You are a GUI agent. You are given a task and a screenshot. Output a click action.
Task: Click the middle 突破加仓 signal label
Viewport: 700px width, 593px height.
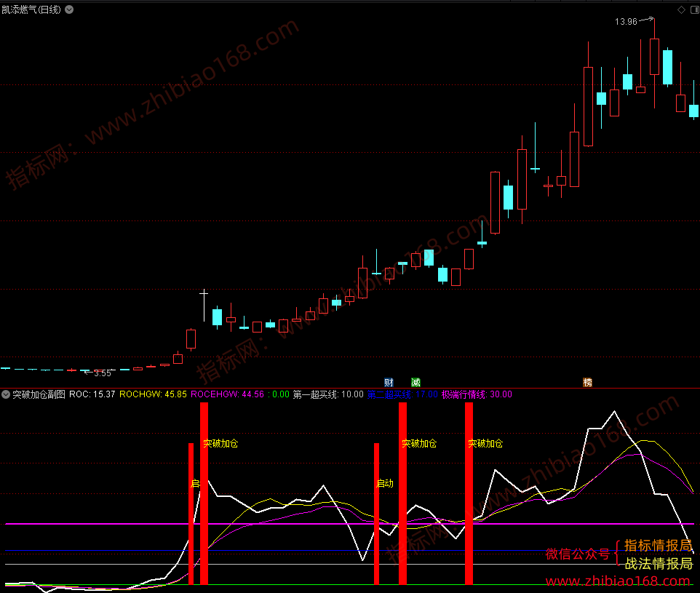click(419, 443)
